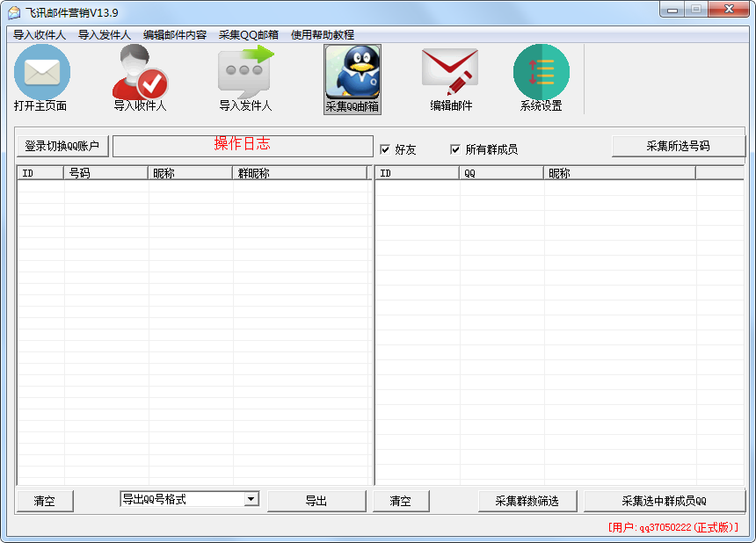Open the 编辑邮件内容 menu
The height and width of the screenshot is (543, 756).
coord(175,34)
